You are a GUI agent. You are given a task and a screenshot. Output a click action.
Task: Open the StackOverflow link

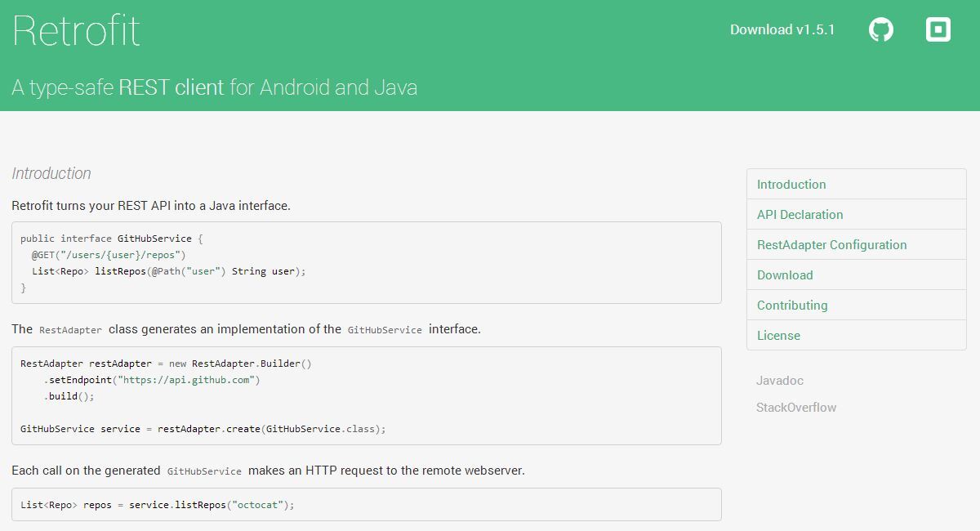coord(796,408)
